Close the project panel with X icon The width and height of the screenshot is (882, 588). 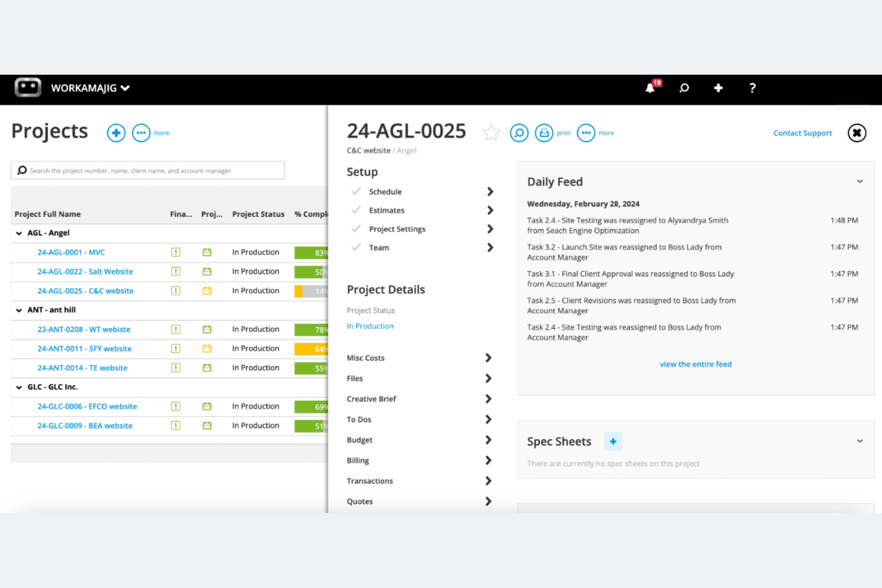857,133
